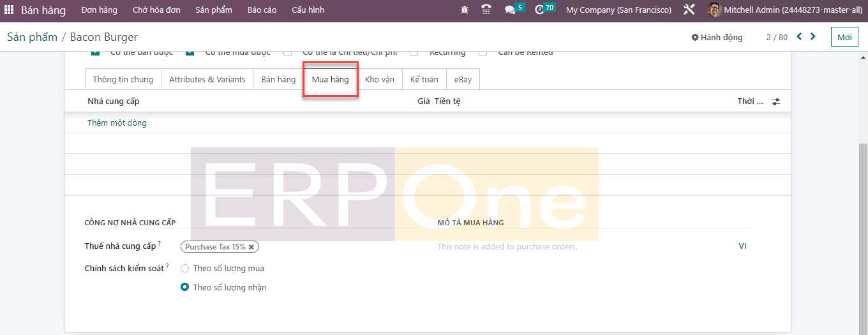Open the wrench tools icon

tap(689, 10)
